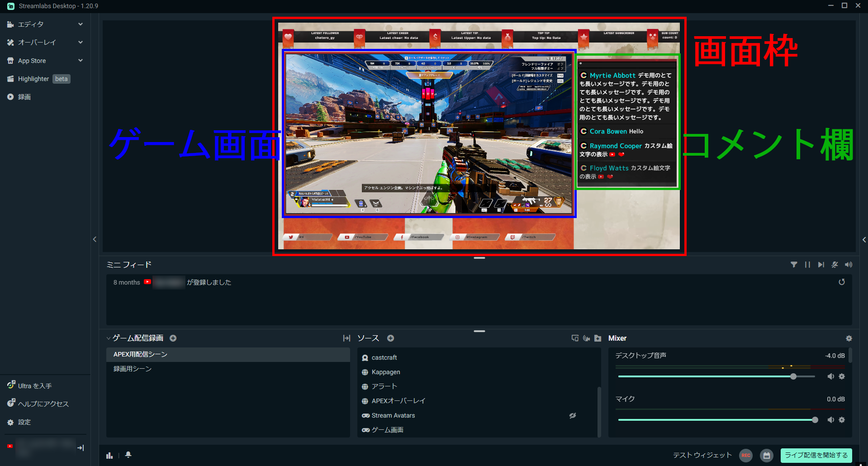Expand the エディタ chevron
The width and height of the screenshot is (868, 466).
[81, 24]
